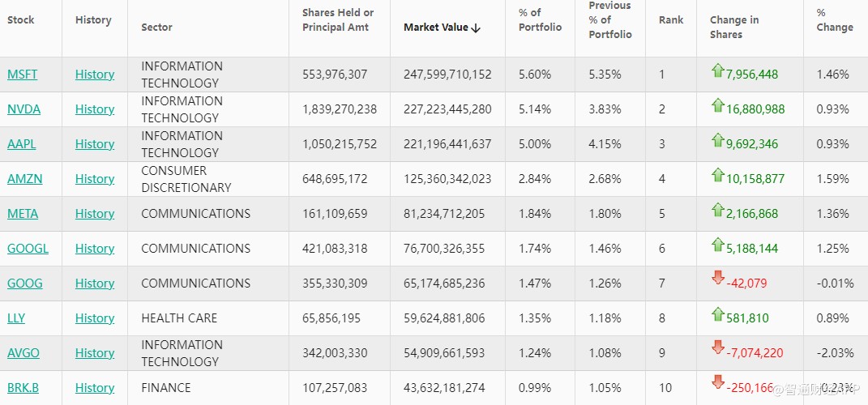Open the MSFT stock link
The image size is (868, 405).
[x=22, y=75]
